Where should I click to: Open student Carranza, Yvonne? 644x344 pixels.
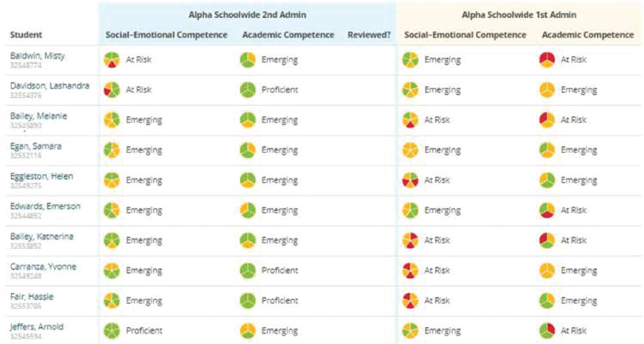click(x=43, y=266)
